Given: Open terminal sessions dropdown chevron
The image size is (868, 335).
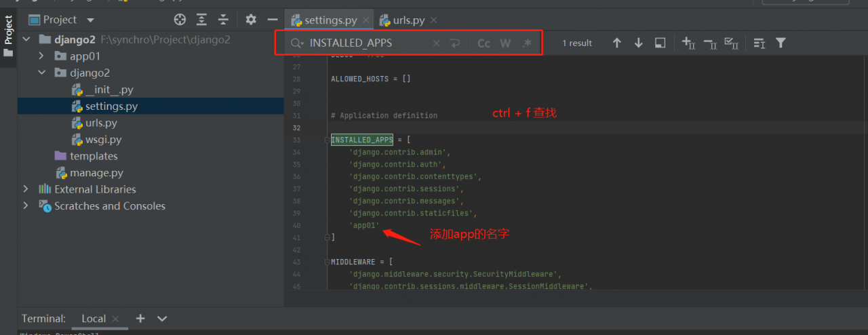Looking at the screenshot, I should 162,318.
